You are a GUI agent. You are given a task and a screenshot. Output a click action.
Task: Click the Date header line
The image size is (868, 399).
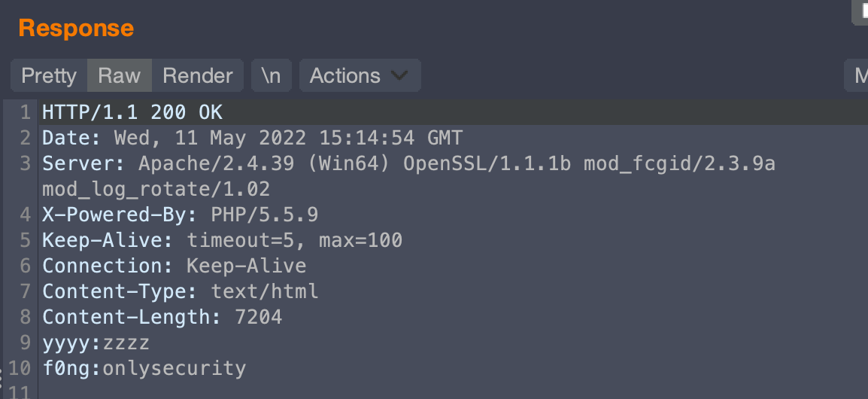point(252,139)
